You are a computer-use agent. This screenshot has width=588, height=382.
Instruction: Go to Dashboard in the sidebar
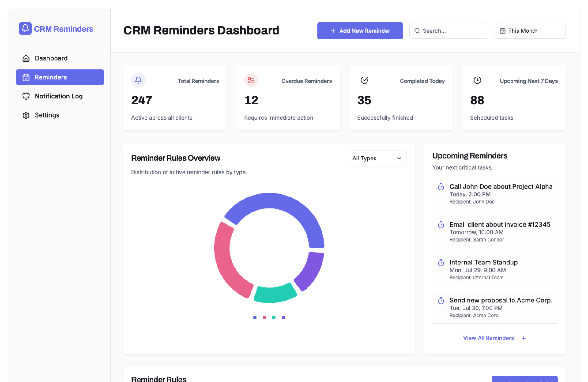[x=51, y=58]
